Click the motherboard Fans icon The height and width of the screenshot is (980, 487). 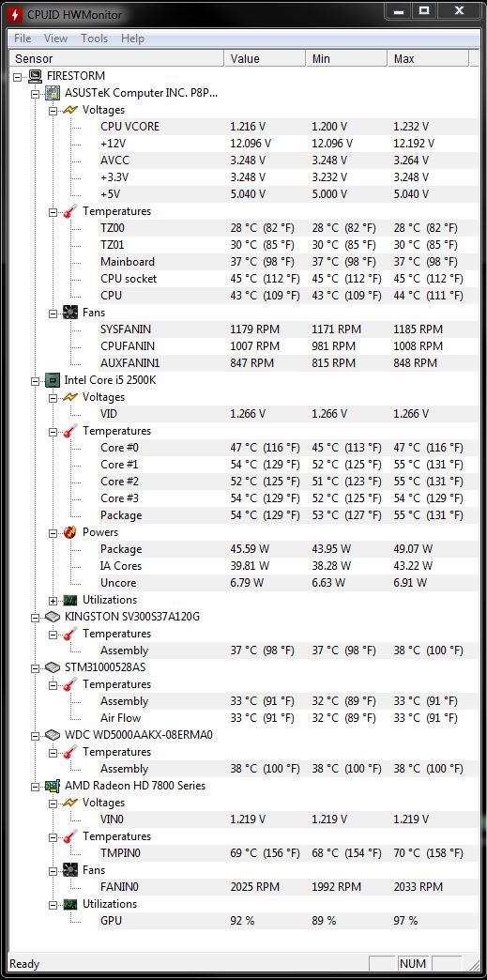tap(70, 312)
